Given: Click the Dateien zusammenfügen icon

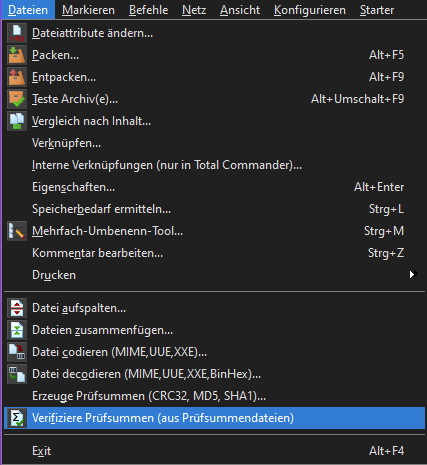Looking at the screenshot, I should [x=17, y=330].
